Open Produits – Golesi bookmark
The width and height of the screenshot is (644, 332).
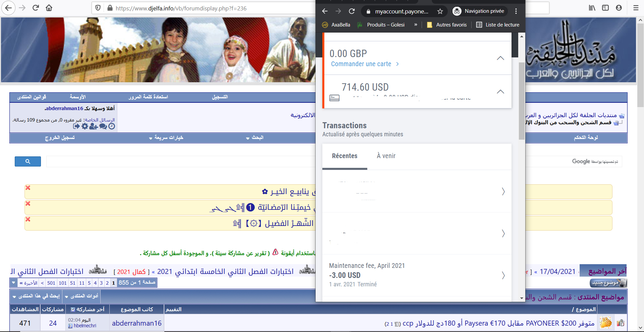coord(381,25)
